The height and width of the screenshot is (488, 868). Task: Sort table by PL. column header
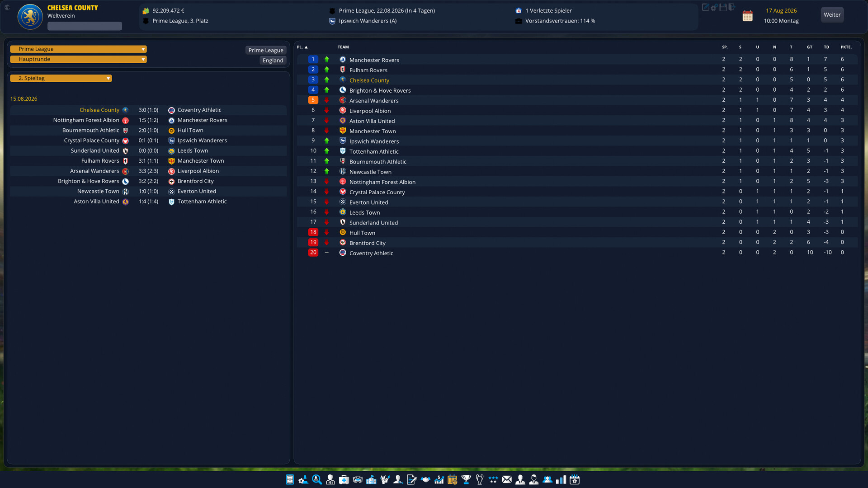tap(302, 47)
